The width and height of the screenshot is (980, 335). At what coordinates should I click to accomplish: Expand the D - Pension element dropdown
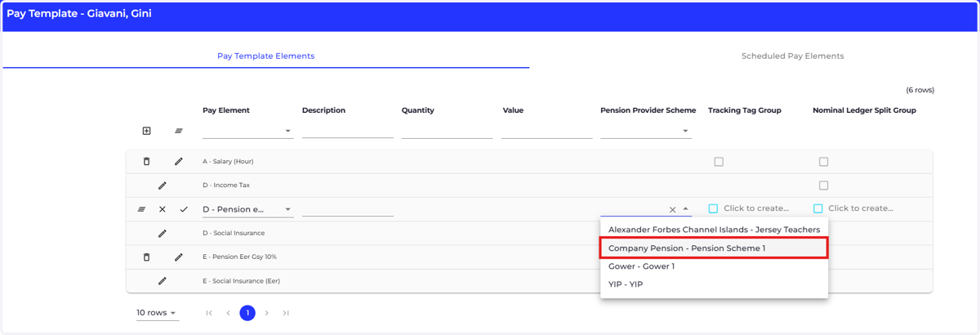pos(287,210)
